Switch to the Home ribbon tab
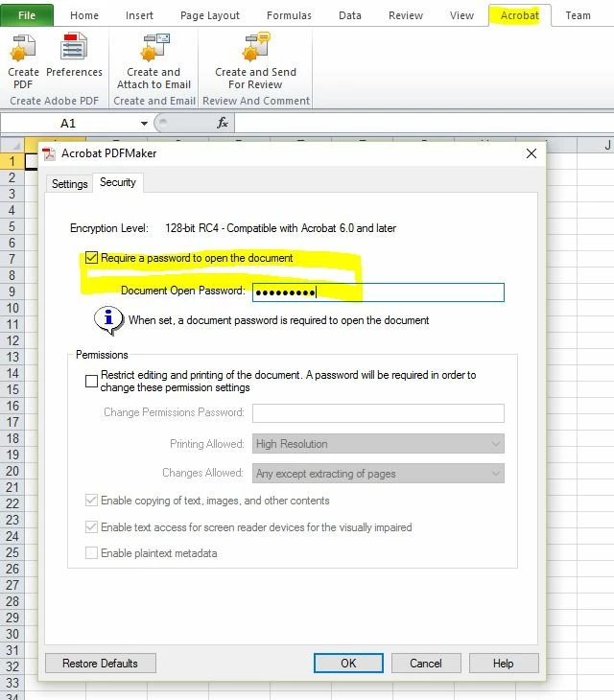 coord(84,15)
